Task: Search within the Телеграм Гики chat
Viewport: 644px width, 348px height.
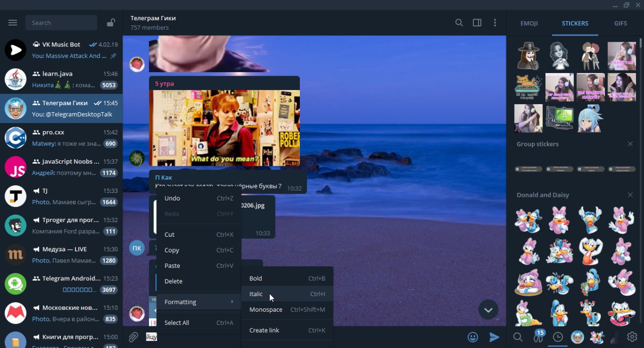Action: pos(459,23)
